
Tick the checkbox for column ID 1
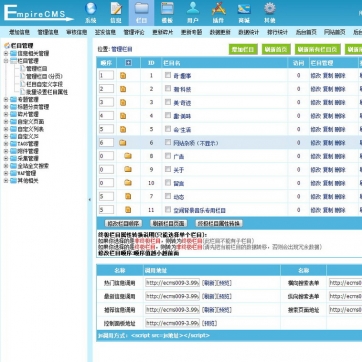[x=168, y=75]
